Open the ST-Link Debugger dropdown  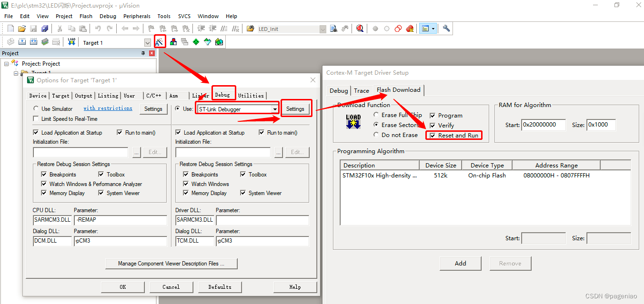tap(274, 109)
